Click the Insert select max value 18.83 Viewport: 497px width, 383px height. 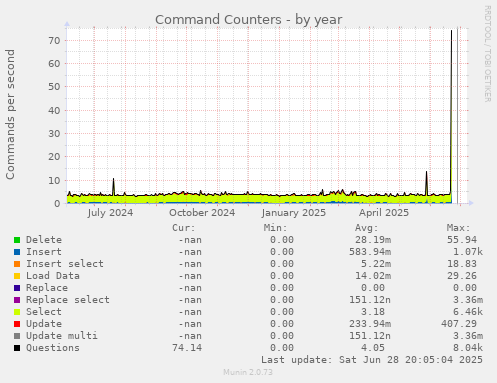click(462, 264)
